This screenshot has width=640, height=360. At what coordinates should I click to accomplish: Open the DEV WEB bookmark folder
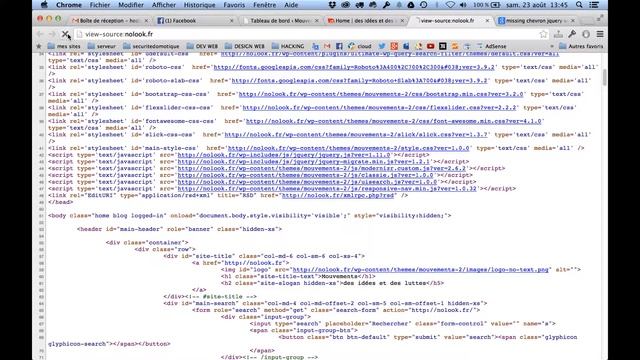pos(202,47)
